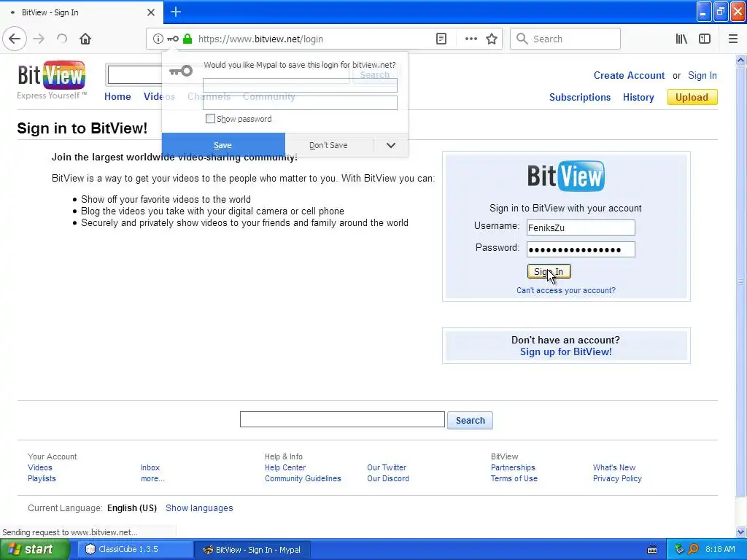This screenshot has height=560, width=747.
Task: Click the Username field containing FeniksZu
Action: click(x=581, y=227)
